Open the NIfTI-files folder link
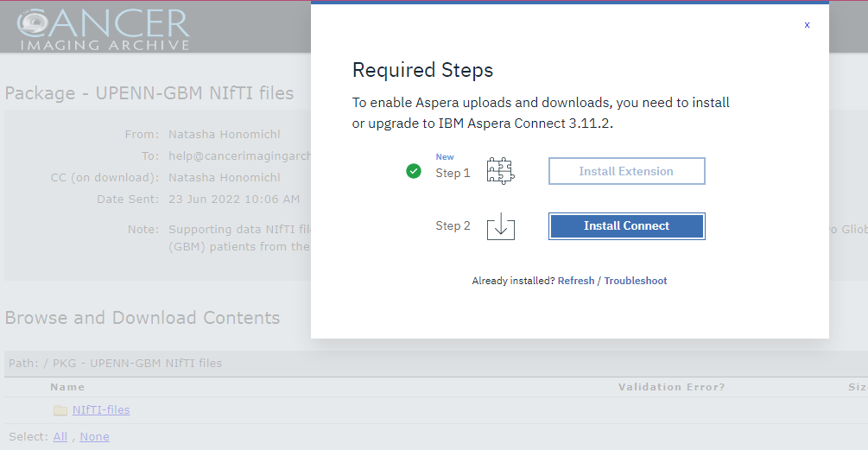Viewport: 868px width, 450px height. 101,409
